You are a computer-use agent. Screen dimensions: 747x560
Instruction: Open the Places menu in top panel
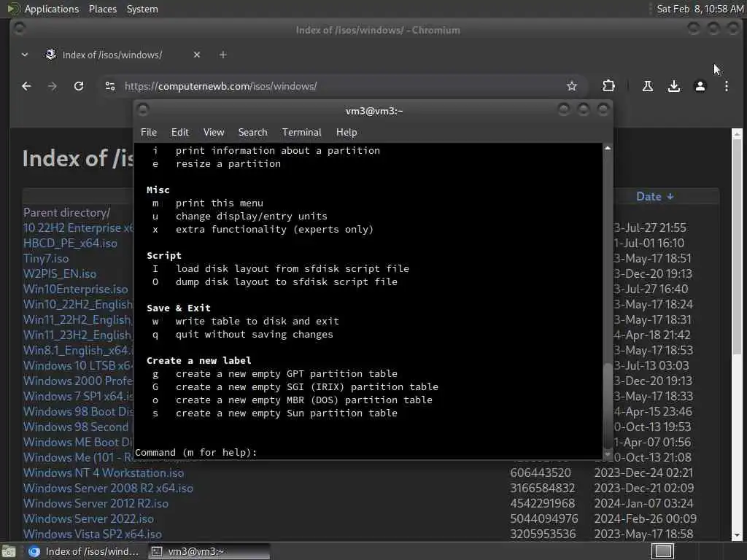102,9
